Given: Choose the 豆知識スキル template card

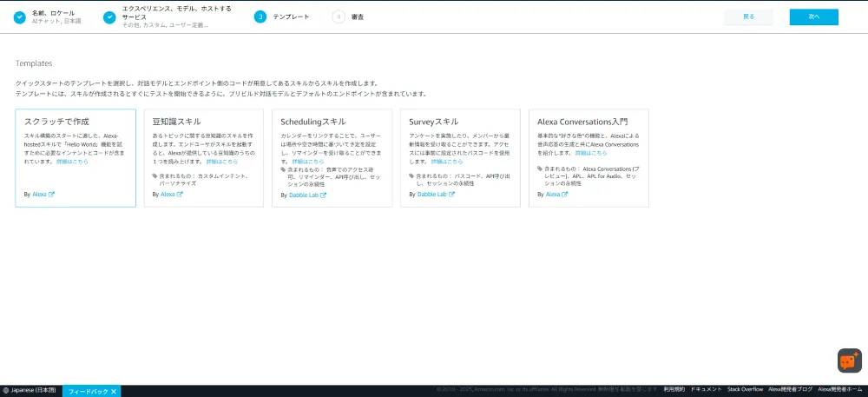Looking at the screenshot, I should click(203, 158).
